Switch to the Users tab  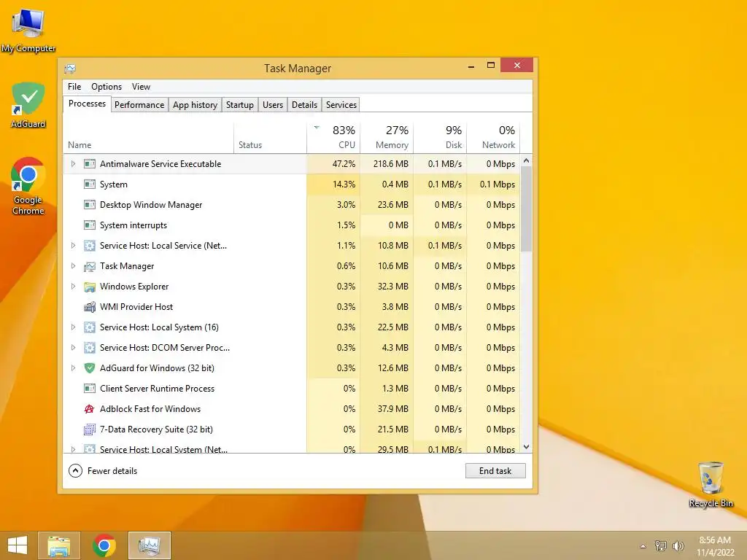click(x=273, y=105)
